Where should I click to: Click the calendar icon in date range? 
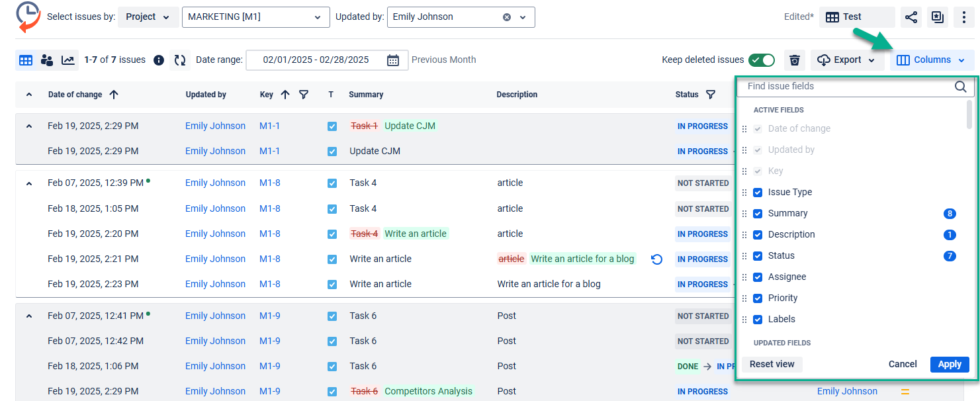click(393, 60)
